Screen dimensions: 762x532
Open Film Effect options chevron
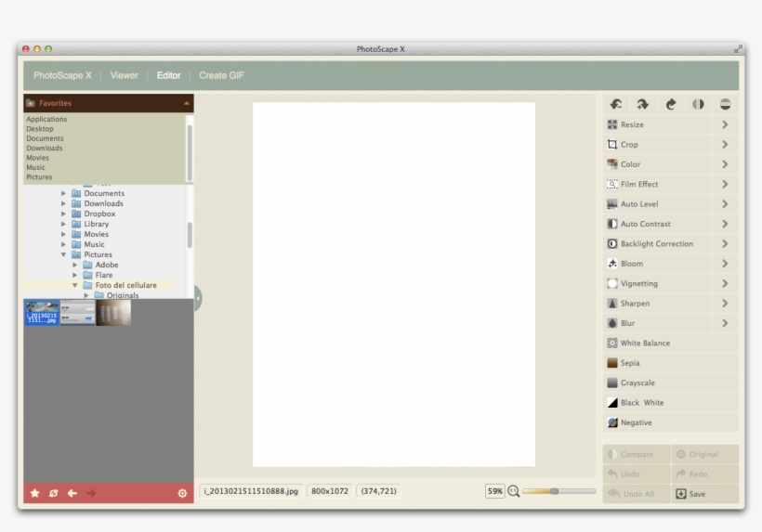pos(725,185)
